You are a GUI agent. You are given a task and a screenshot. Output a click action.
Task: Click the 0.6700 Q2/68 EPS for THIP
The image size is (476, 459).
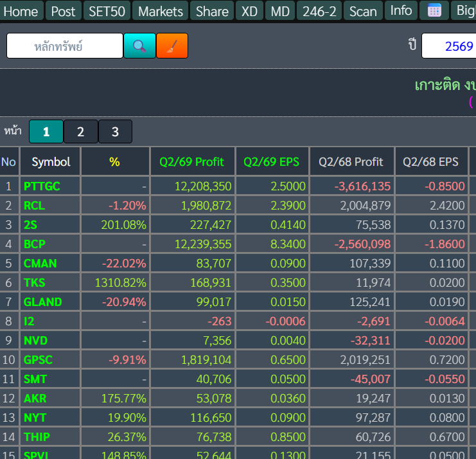coord(447,437)
